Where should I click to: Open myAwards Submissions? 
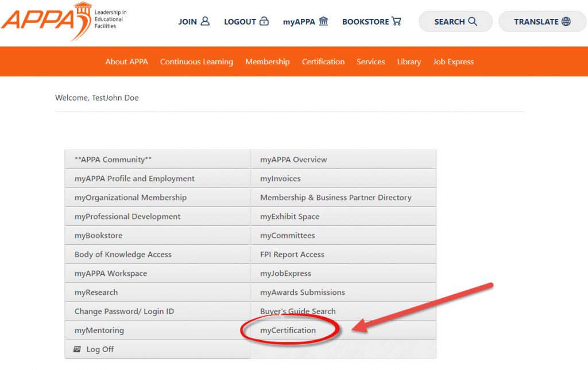343,292
